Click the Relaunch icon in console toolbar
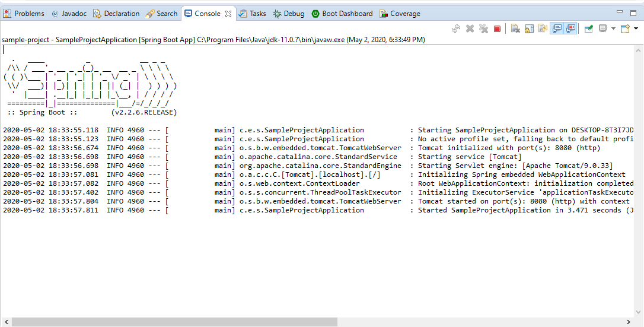This screenshot has width=644, height=327. tap(456, 28)
